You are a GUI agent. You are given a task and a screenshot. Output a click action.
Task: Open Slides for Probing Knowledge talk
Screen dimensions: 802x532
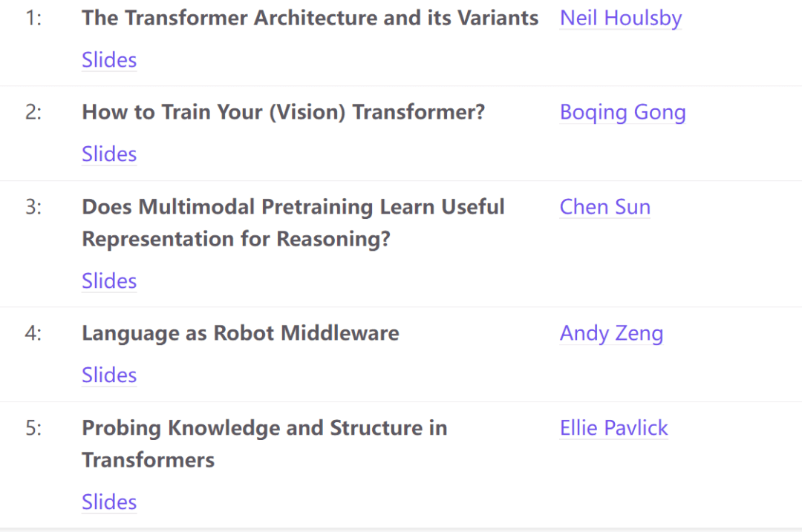pyautogui.click(x=108, y=502)
